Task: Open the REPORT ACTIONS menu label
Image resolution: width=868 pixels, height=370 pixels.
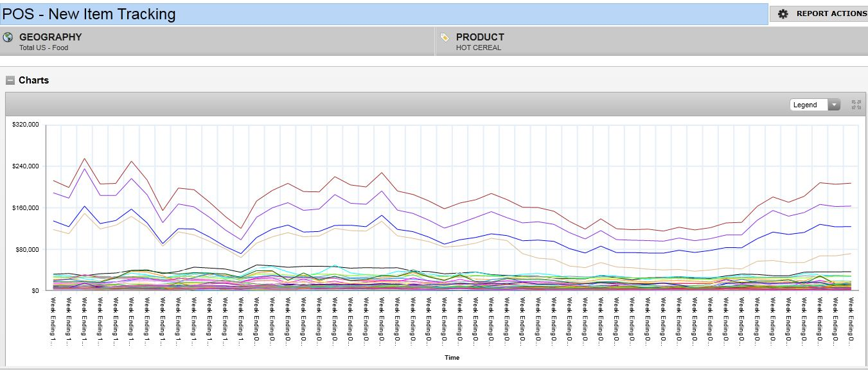Action: click(831, 13)
